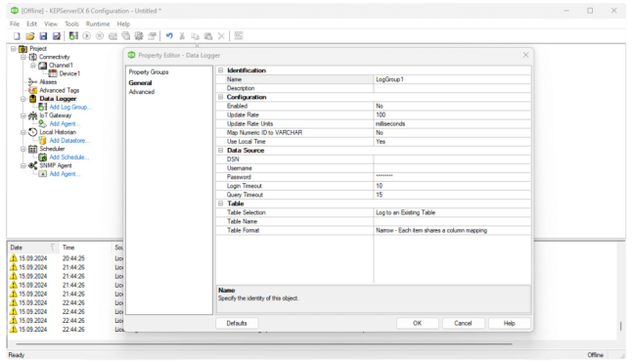Collapse the Configuration property section
The width and height of the screenshot is (634, 364).
point(221,97)
